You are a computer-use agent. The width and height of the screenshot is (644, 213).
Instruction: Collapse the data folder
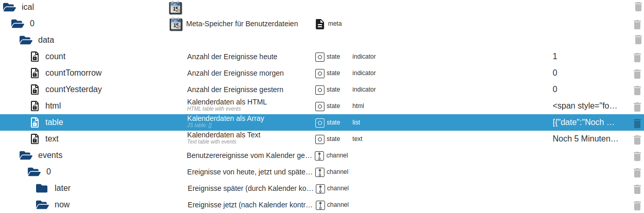tap(26, 40)
